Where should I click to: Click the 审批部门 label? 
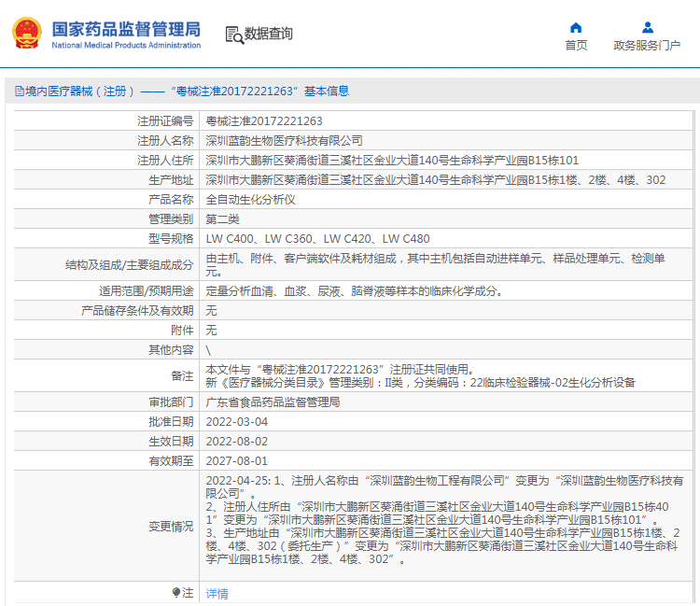[x=171, y=402]
